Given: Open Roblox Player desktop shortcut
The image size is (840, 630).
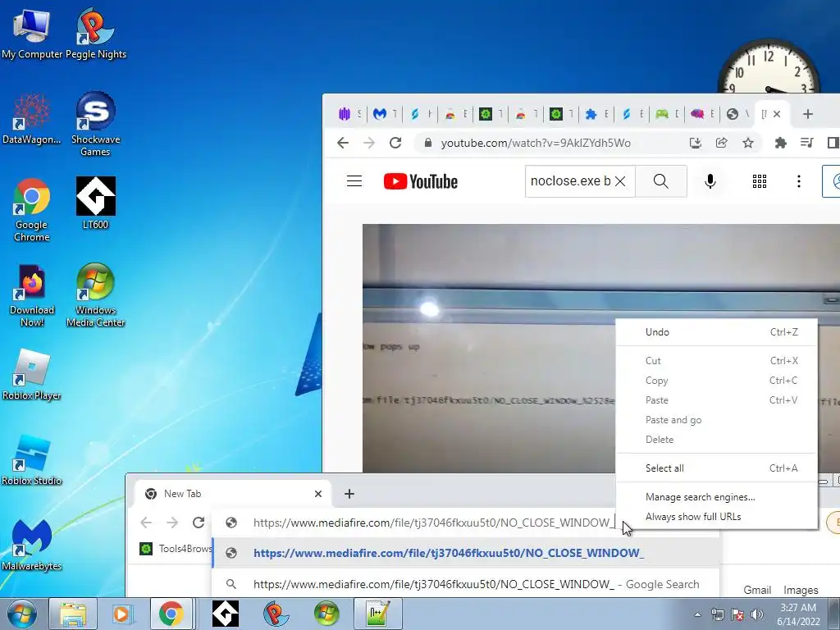Looking at the screenshot, I should pyautogui.click(x=32, y=375).
